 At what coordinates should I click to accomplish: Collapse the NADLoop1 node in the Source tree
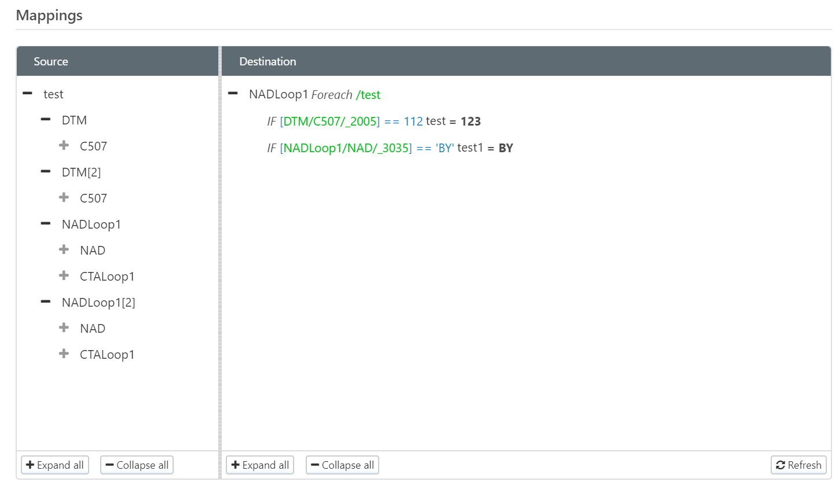pos(46,223)
